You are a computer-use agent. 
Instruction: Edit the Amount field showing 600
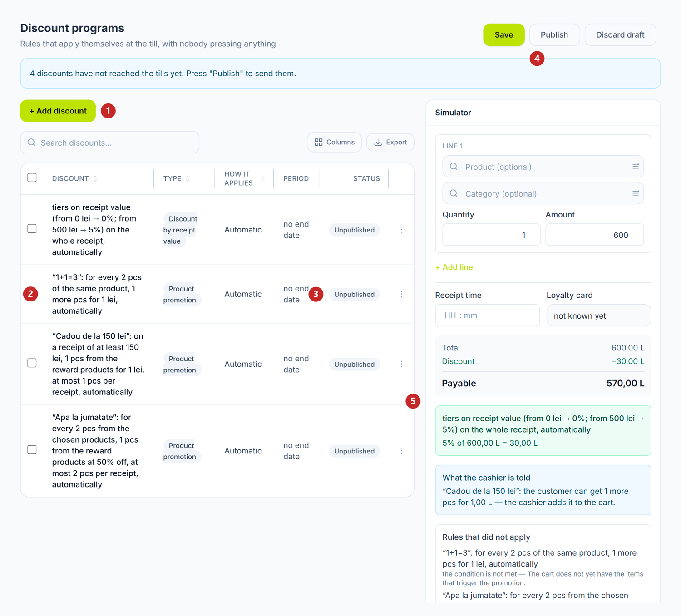[595, 235]
